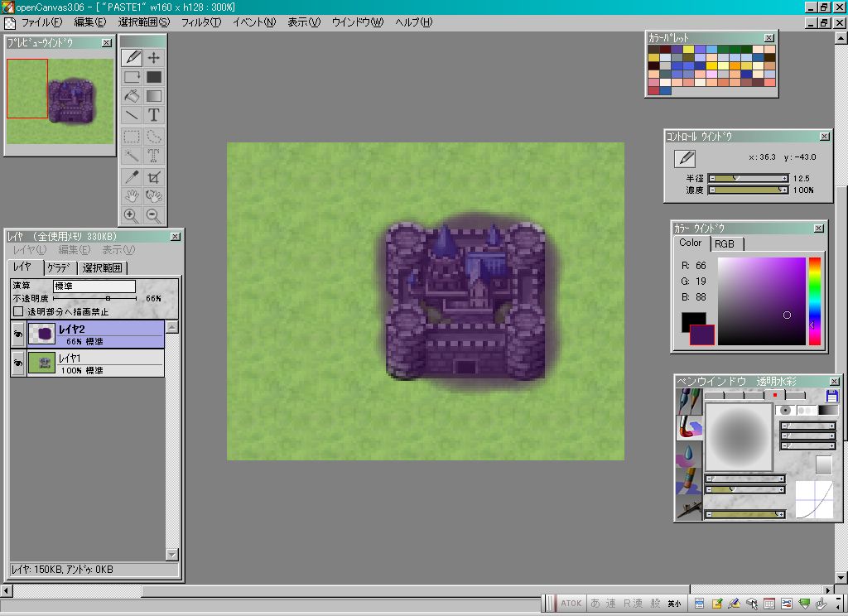Select the Zoom Out magnifier tool
Viewport: 848px width, 616px height.
[154, 215]
